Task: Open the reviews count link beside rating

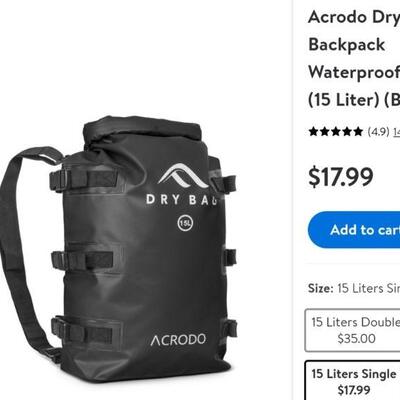Action: 396,132
